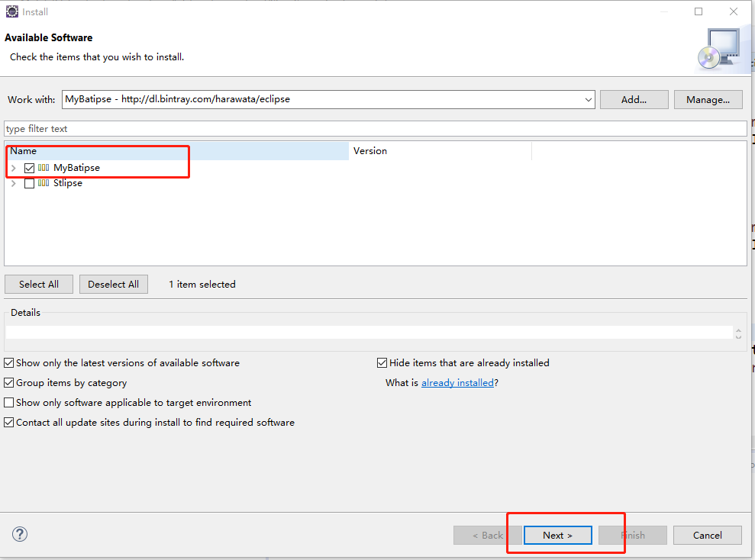Viewport: 755px width, 560px height.
Task: Click the Next button
Action: tap(557, 535)
